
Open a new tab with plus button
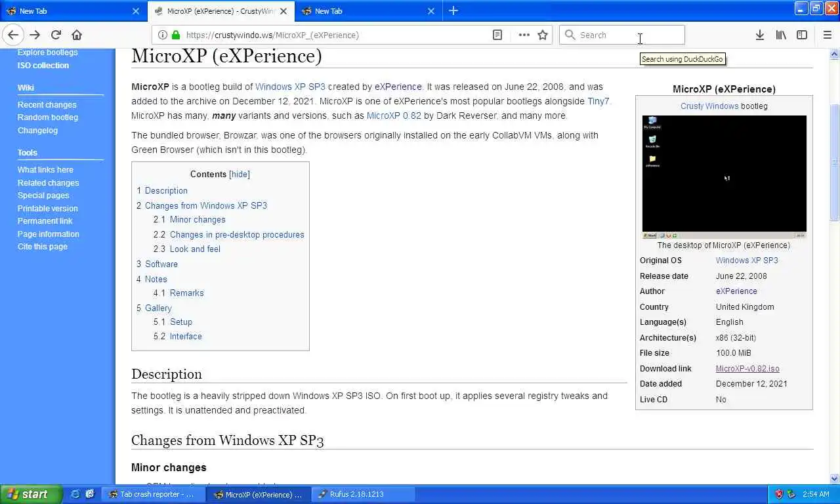(x=453, y=10)
